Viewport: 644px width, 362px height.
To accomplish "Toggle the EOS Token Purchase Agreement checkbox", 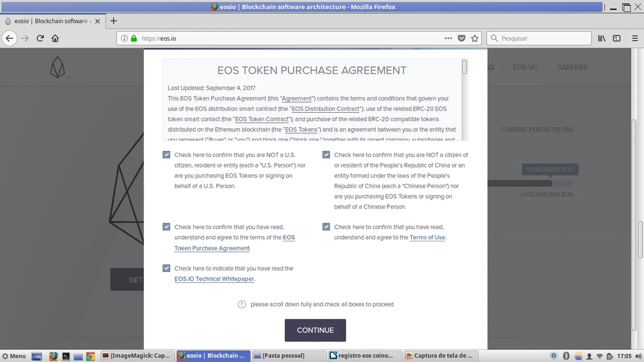I will (167, 227).
